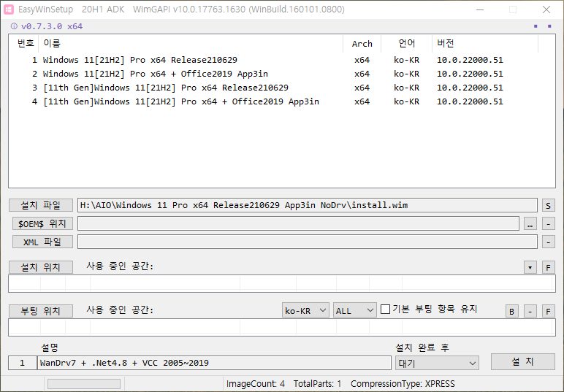Click the XML 파일 button
Viewport: 564px width, 392px height.
pyautogui.click(x=42, y=242)
